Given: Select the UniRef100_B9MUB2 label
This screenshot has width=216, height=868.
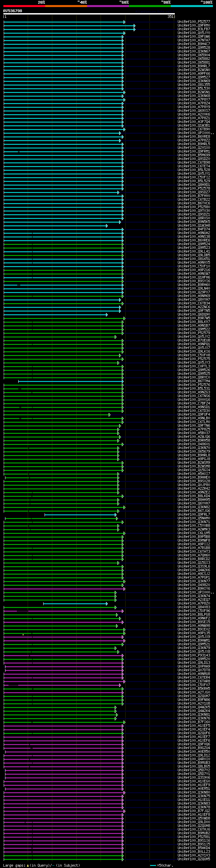Looking at the screenshot, I should coord(194,833).
